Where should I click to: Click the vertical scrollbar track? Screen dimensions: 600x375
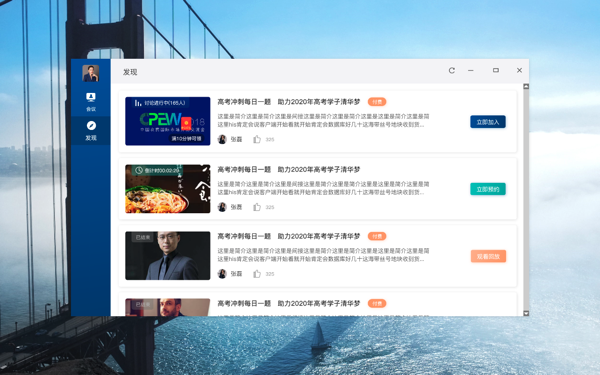[526, 200]
